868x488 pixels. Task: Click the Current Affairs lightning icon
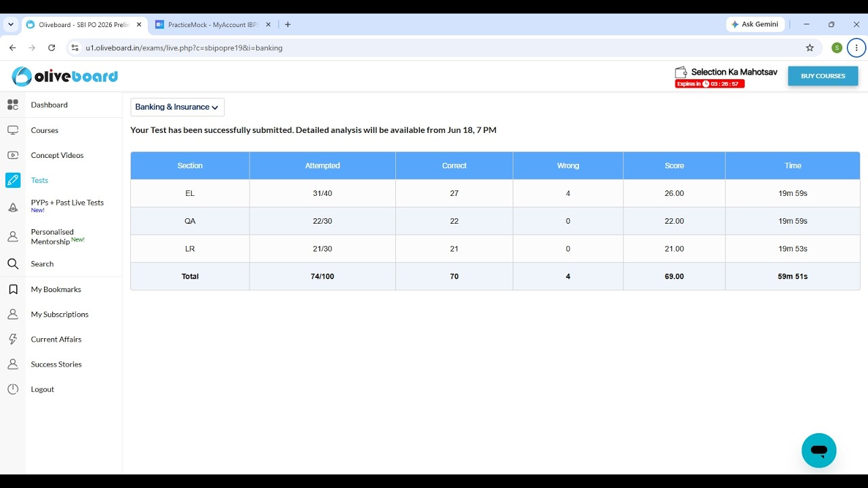pyautogui.click(x=13, y=340)
